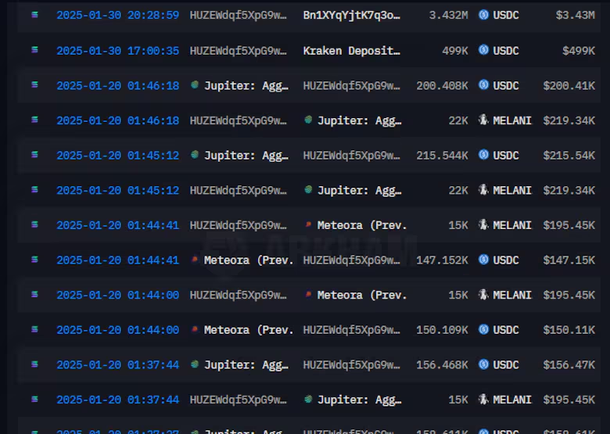Click the MELANI token icon at 01:37:44

click(x=484, y=399)
